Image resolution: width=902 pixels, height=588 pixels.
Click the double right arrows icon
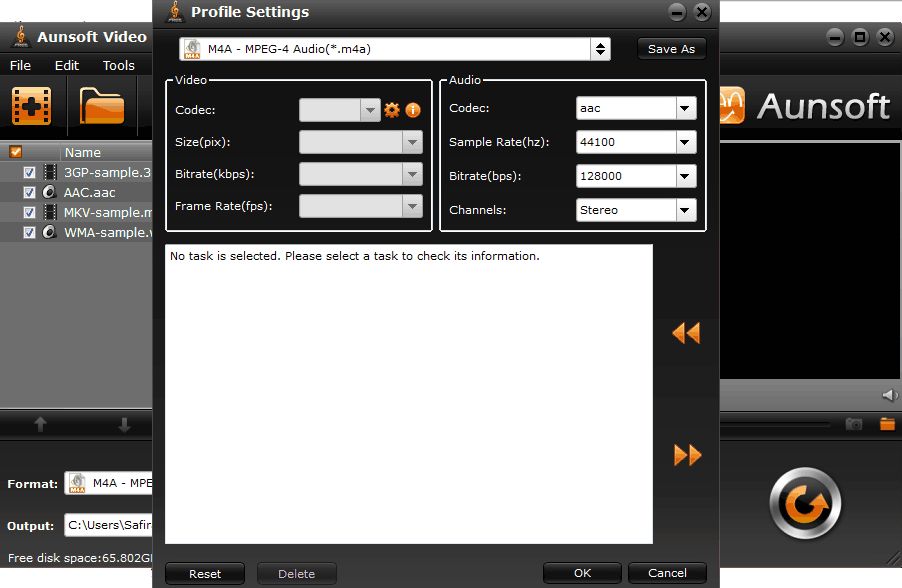(x=687, y=455)
